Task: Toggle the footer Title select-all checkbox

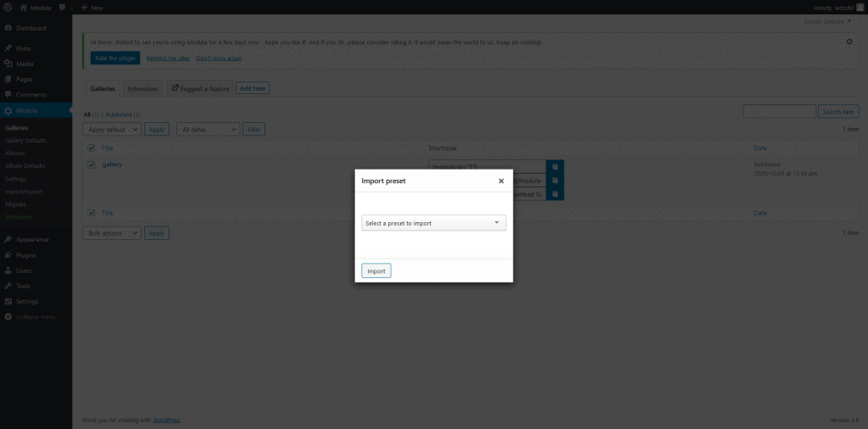Action: 92,213
